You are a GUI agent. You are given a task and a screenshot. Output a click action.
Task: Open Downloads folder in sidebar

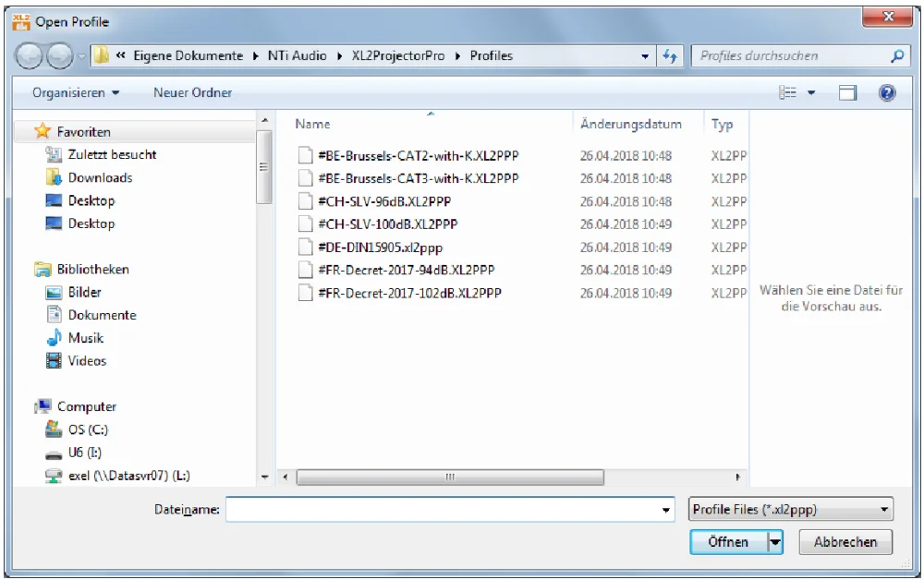(x=100, y=177)
